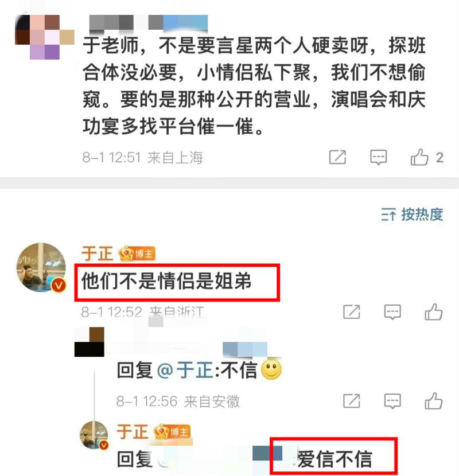459x476 pixels.
Task: Share the 不信 reply from 安徽
Action: coord(352,401)
